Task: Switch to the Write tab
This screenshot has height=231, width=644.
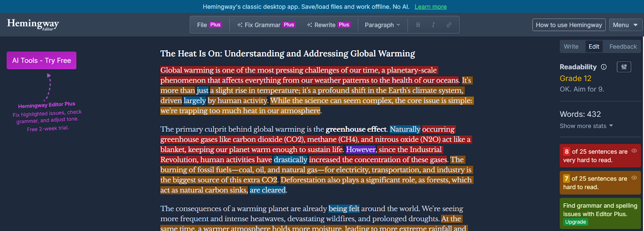Action: click(571, 47)
